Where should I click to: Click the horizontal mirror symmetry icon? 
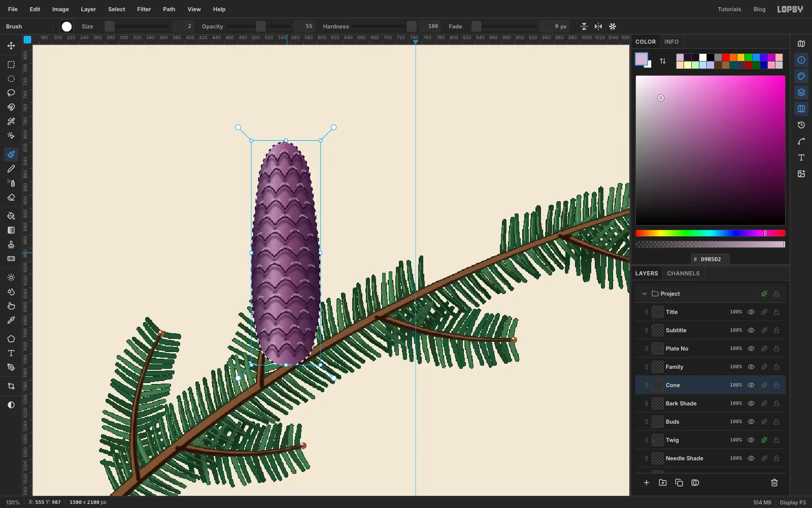[x=598, y=26]
